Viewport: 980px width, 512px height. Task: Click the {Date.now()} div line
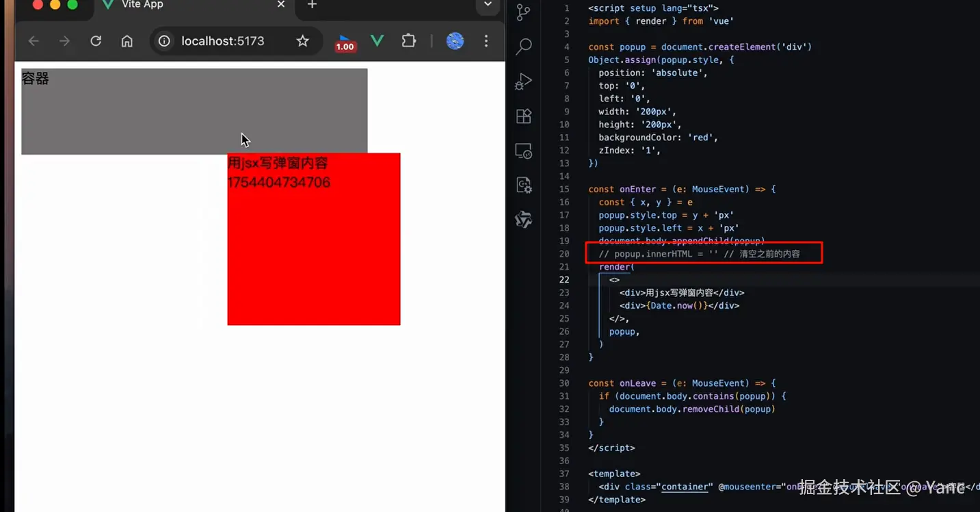(x=679, y=306)
